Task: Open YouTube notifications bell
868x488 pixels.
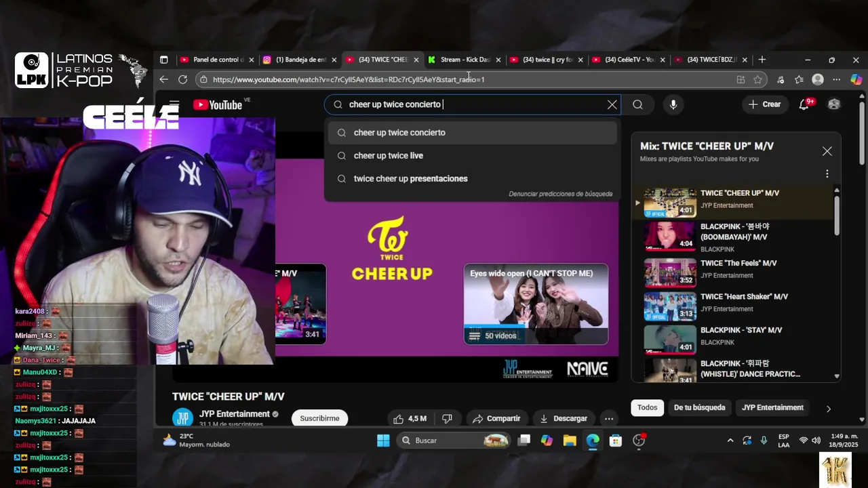Action: point(804,104)
